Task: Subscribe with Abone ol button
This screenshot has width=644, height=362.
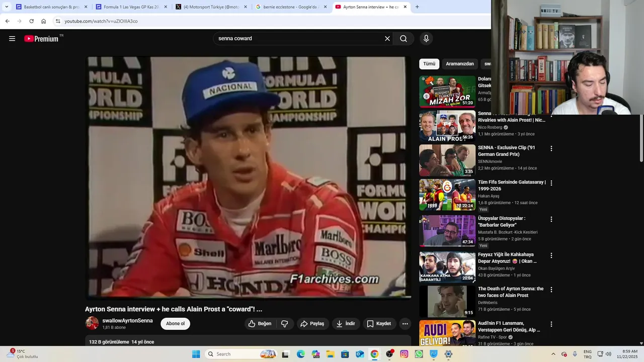Action: click(x=175, y=324)
